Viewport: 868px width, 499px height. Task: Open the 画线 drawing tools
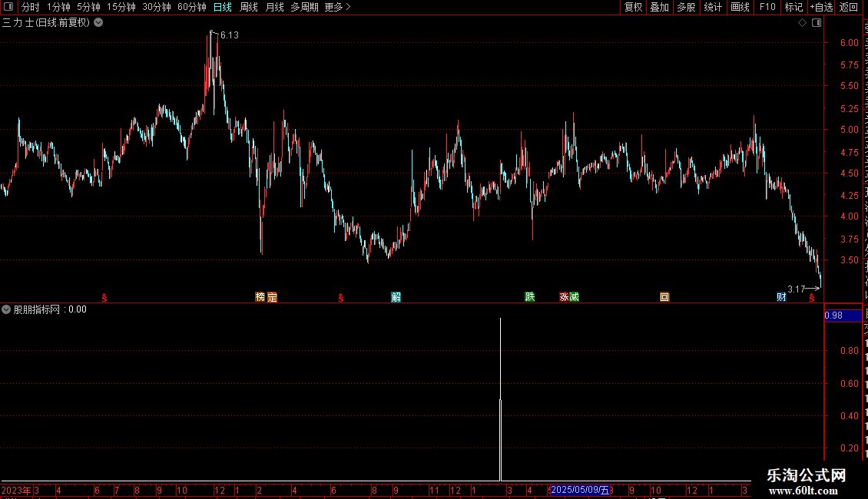point(740,7)
